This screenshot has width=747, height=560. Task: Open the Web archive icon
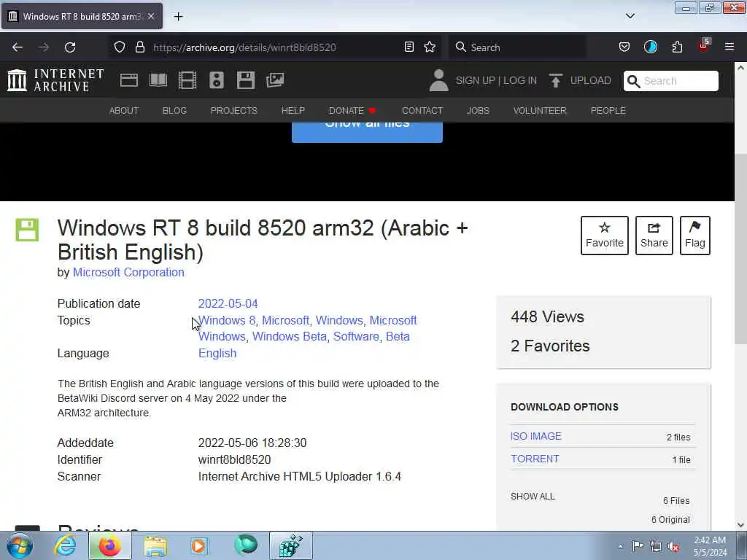point(128,80)
